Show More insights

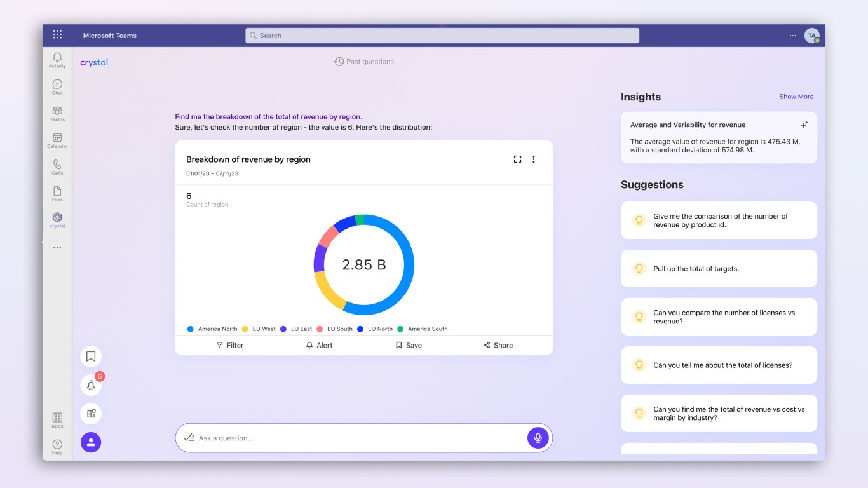(796, 97)
